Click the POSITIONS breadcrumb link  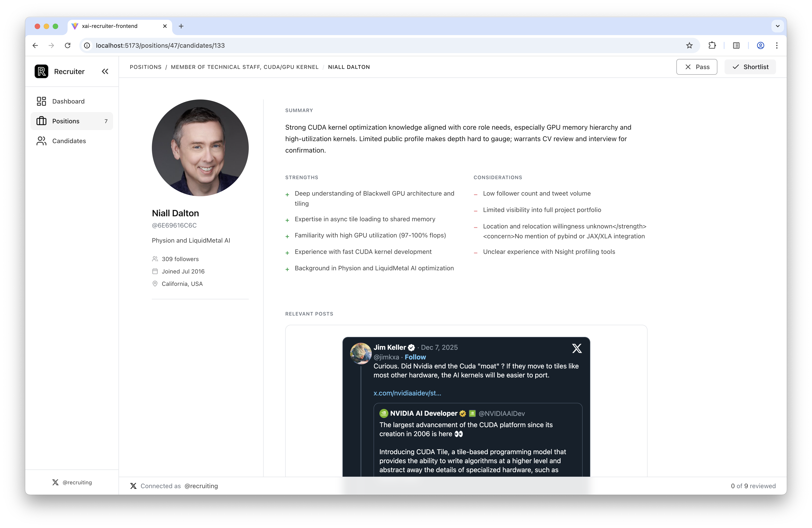click(145, 67)
